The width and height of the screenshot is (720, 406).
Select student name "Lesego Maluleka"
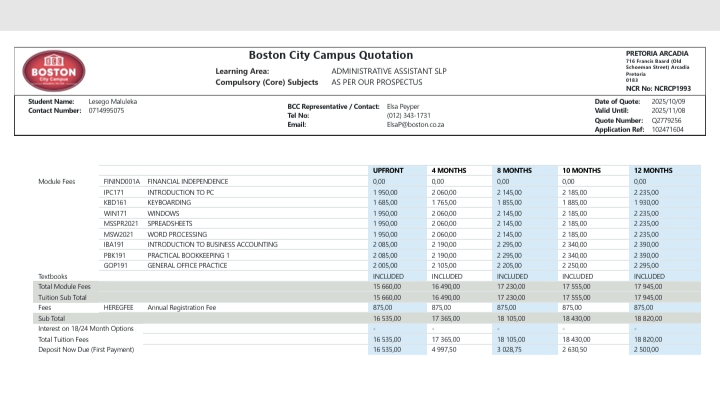pyautogui.click(x=112, y=102)
